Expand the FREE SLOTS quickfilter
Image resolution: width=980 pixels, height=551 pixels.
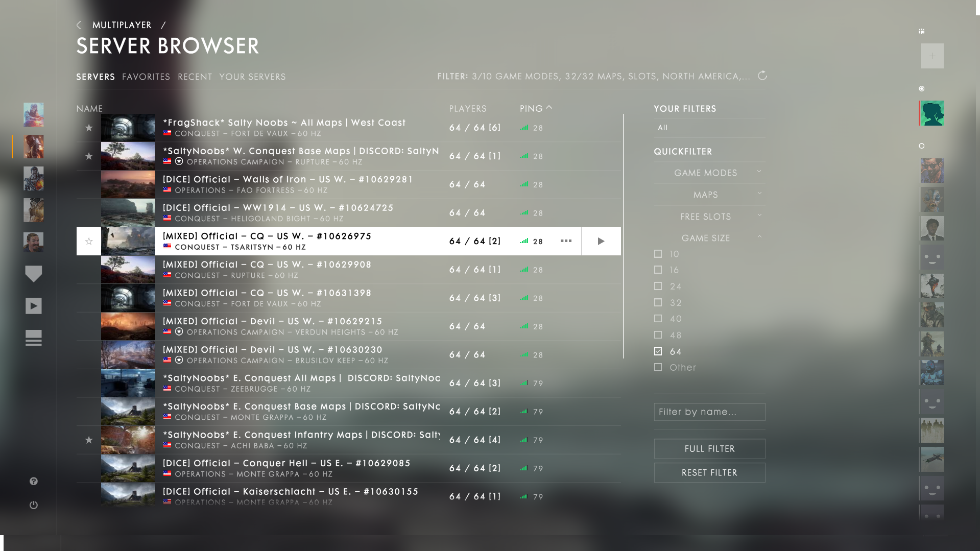pos(709,217)
